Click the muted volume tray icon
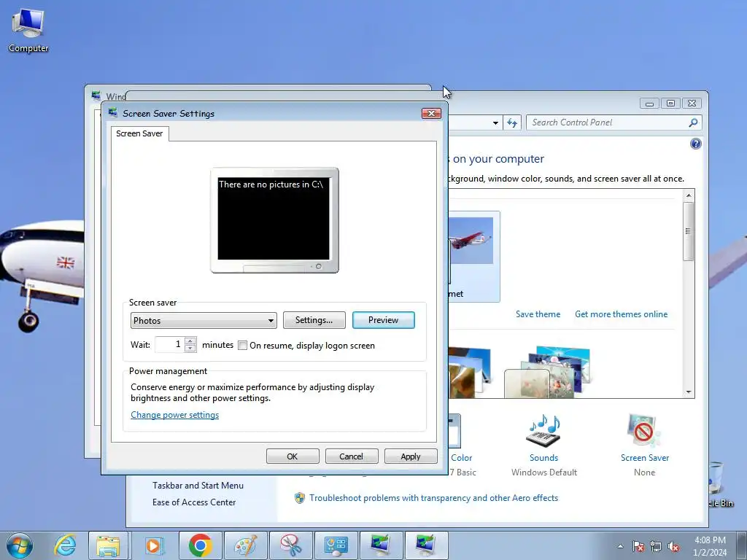 [x=673, y=546]
